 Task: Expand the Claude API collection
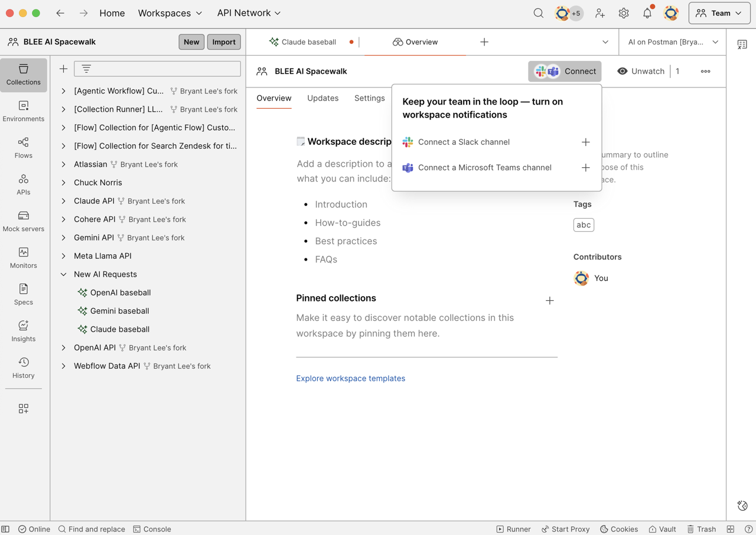(64, 201)
